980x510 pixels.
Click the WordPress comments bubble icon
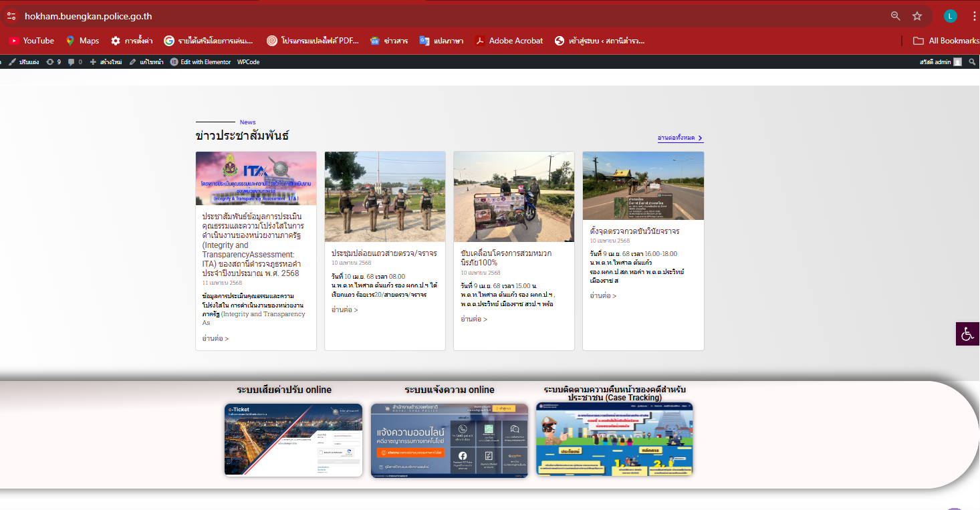(x=72, y=62)
